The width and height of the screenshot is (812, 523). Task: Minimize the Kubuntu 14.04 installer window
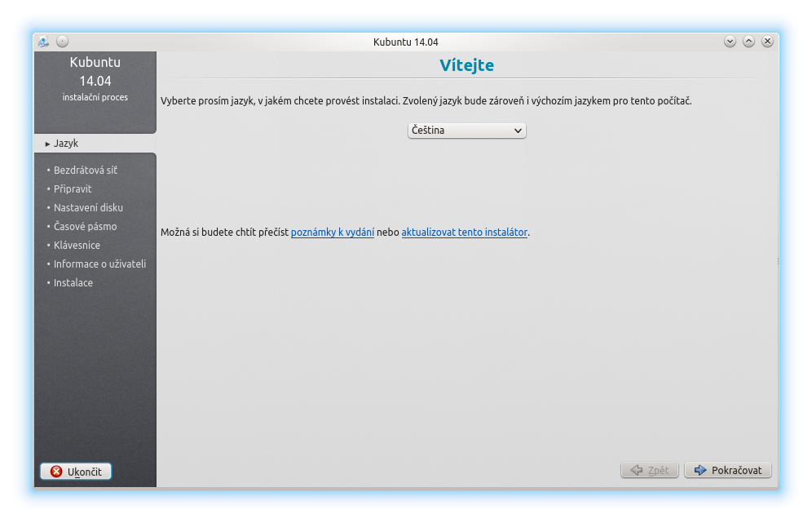click(730, 42)
